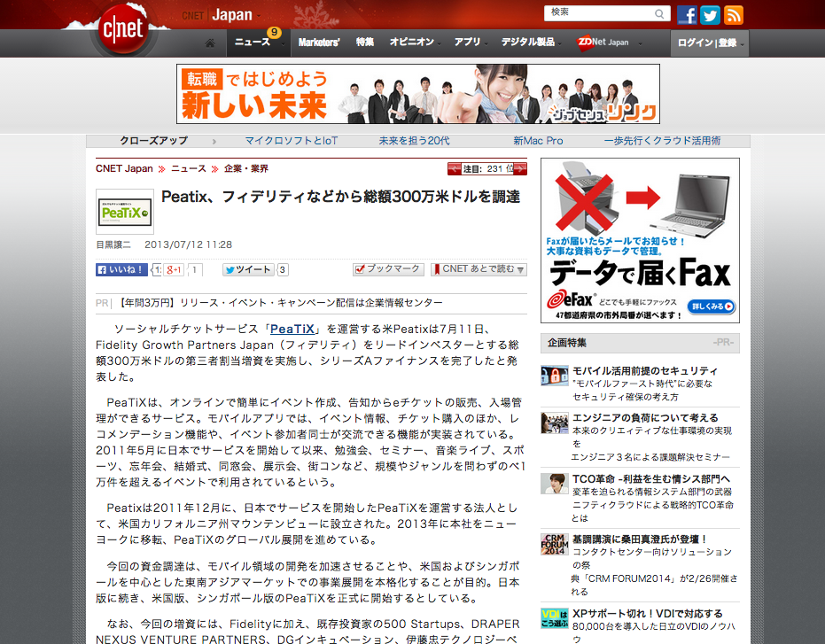Open 基調講演に桑田真澄氏が登壇 headline
Viewport: 825px width, 644px height.
[640, 539]
